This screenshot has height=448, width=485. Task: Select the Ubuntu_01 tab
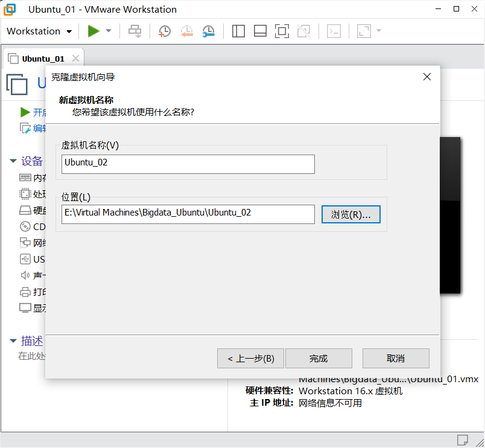tap(43, 59)
